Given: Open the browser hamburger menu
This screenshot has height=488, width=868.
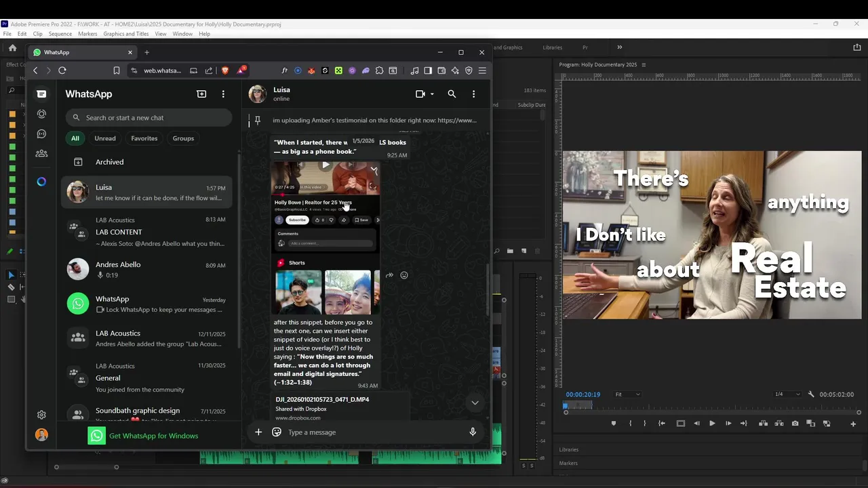Looking at the screenshot, I should [482, 70].
